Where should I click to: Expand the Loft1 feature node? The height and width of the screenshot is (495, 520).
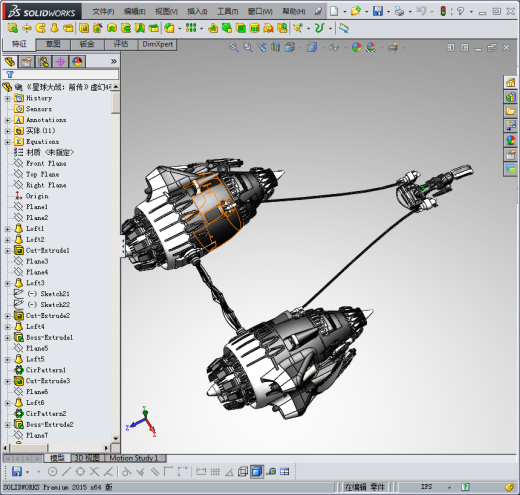[x=7, y=229]
